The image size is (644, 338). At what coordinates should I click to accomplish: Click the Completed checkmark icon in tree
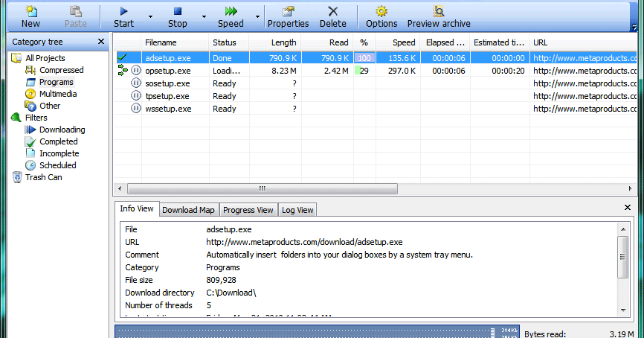30,142
